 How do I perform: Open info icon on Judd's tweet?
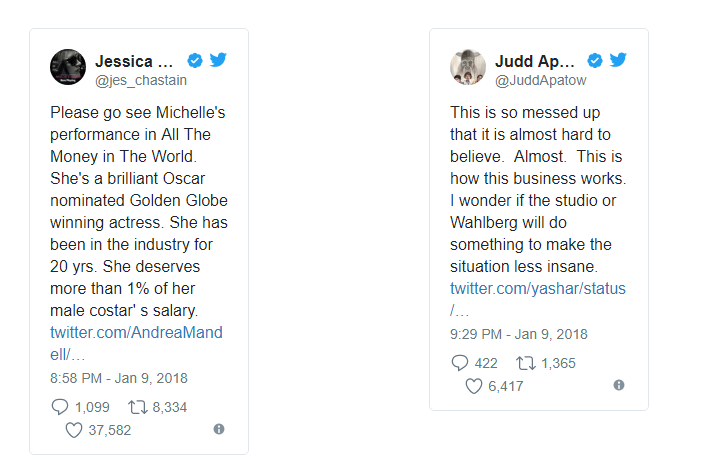click(x=619, y=385)
